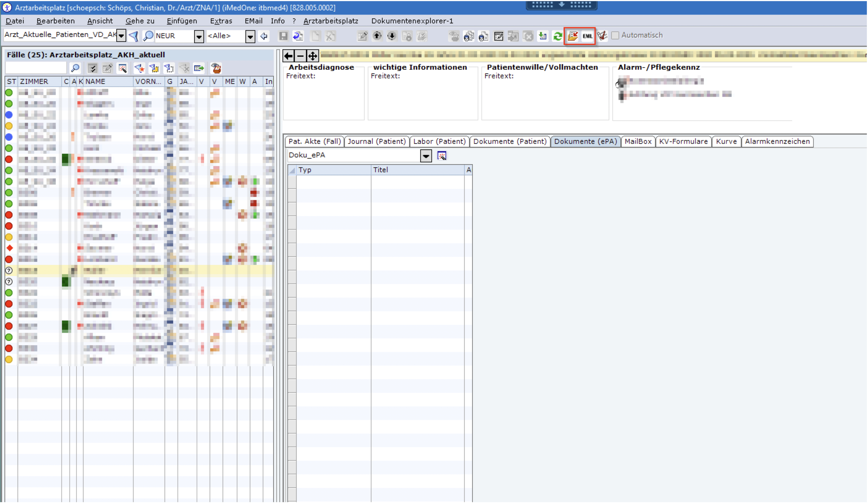The height and width of the screenshot is (504, 868).
Task: Open the Doku_ePA dropdown list
Action: pos(426,156)
